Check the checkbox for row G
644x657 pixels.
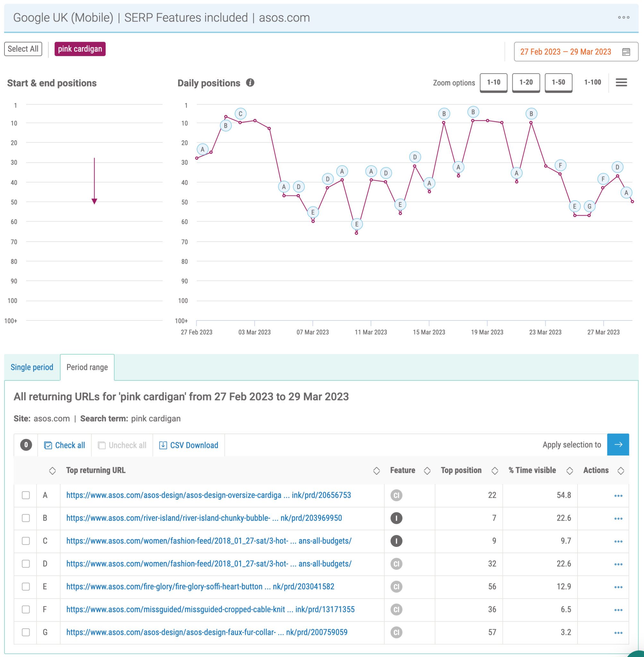[25, 633]
